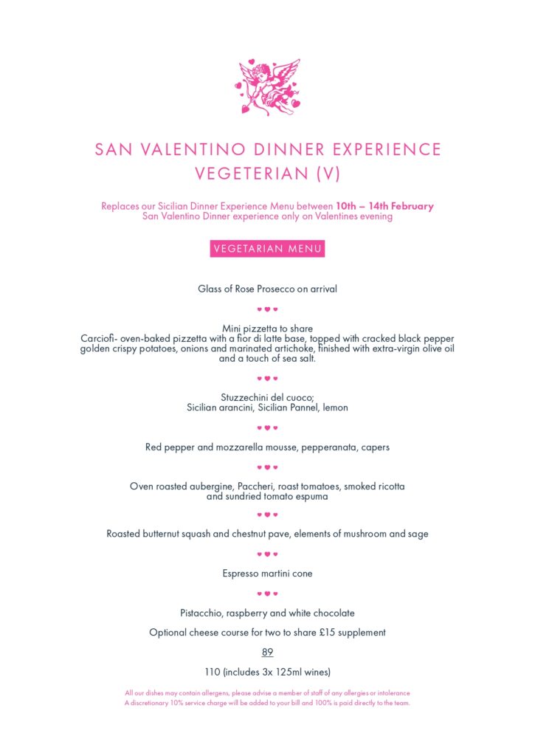Click the allergens notice in the footer
The width and height of the screenshot is (535, 756).
(x=267, y=693)
